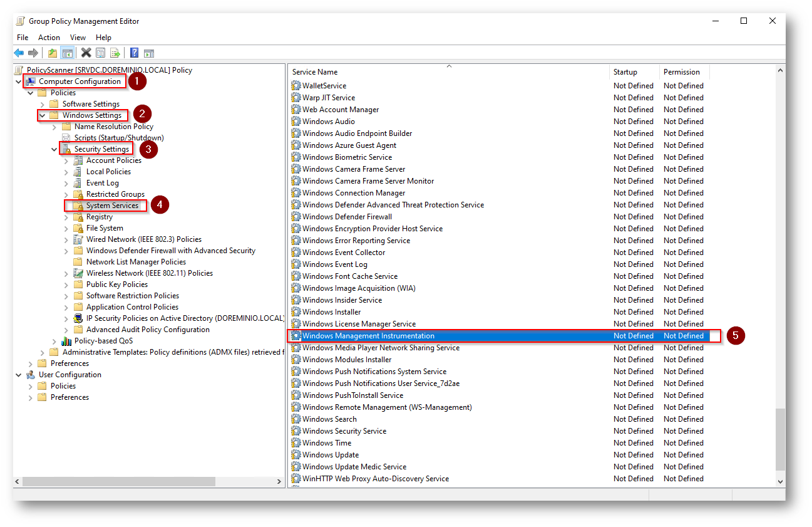Expand the Public Key Policies node

point(66,284)
